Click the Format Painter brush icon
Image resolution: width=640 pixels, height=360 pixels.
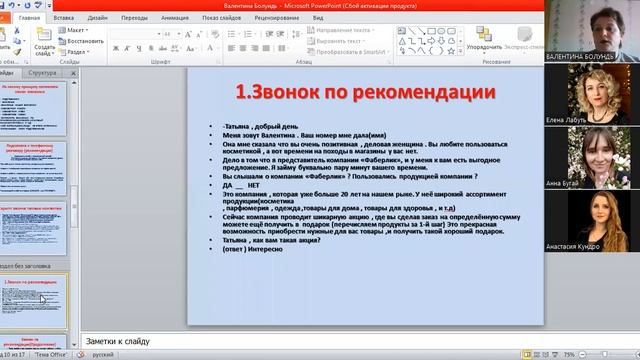(17, 52)
